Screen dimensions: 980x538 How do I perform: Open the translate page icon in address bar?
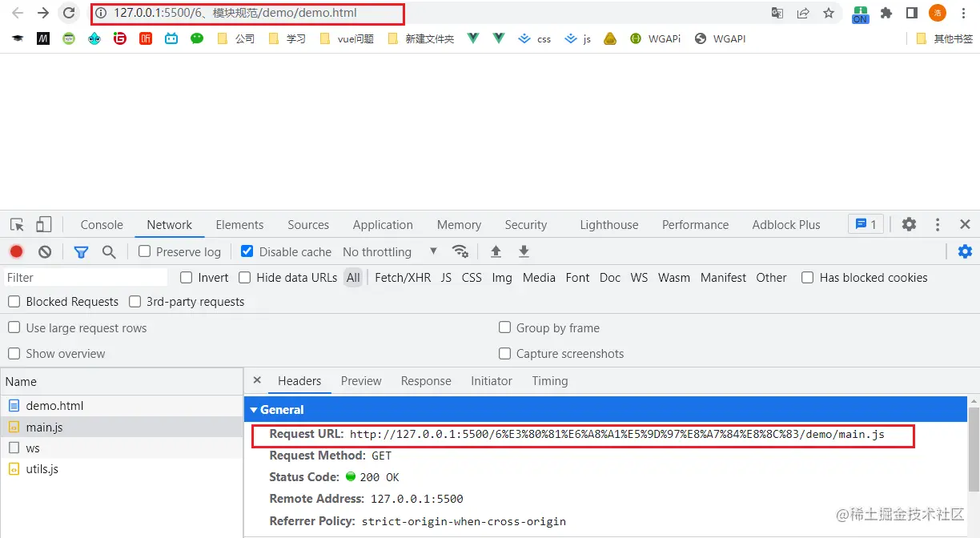pos(777,13)
